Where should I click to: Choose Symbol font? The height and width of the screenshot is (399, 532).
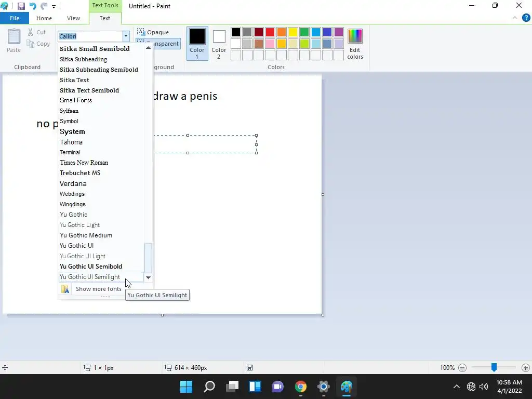click(101, 121)
